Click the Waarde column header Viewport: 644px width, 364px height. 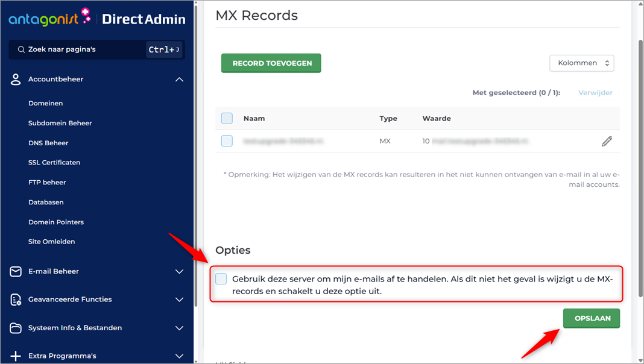(x=437, y=119)
